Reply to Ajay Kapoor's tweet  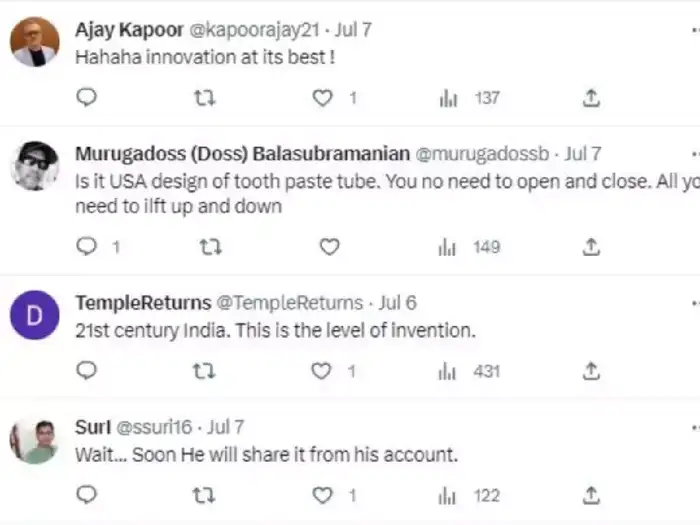click(x=87, y=98)
